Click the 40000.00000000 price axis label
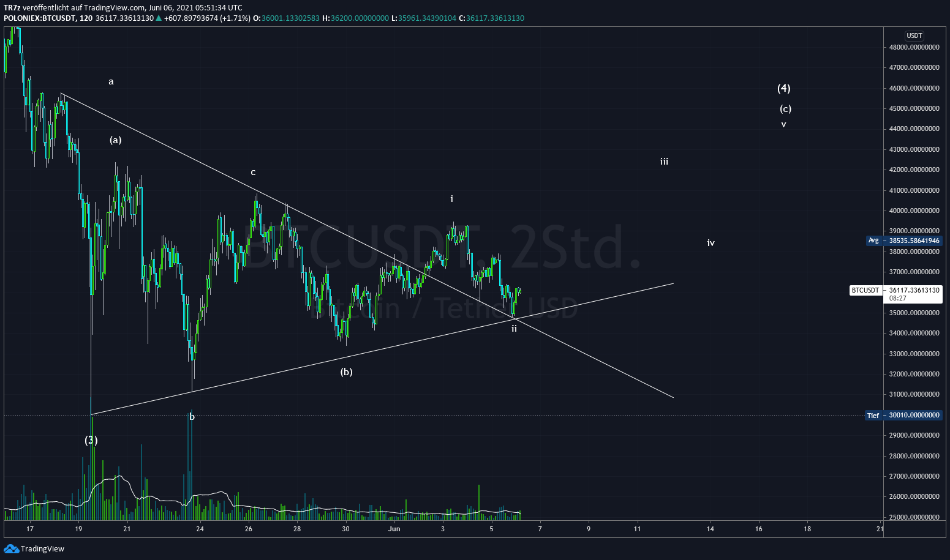Image resolution: width=950 pixels, height=560 pixels. pyautogui.click(x=914, y=211)
